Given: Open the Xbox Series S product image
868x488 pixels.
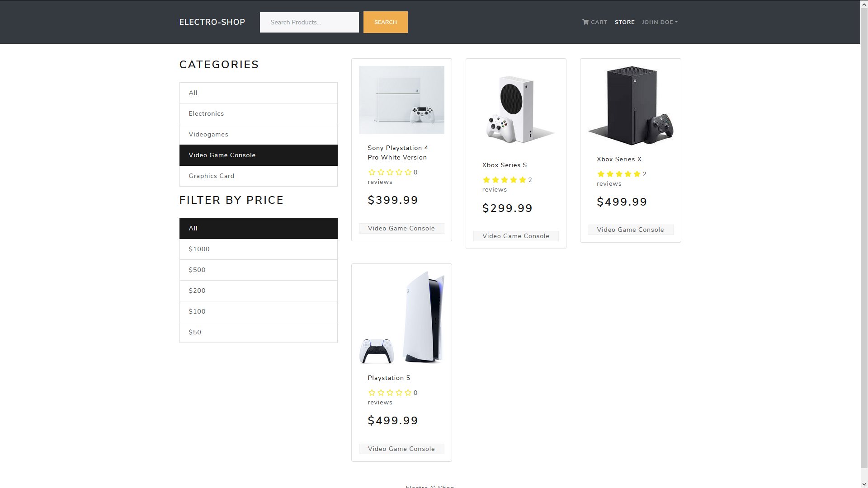Looking at the screenshot, I should click(516, 108).
